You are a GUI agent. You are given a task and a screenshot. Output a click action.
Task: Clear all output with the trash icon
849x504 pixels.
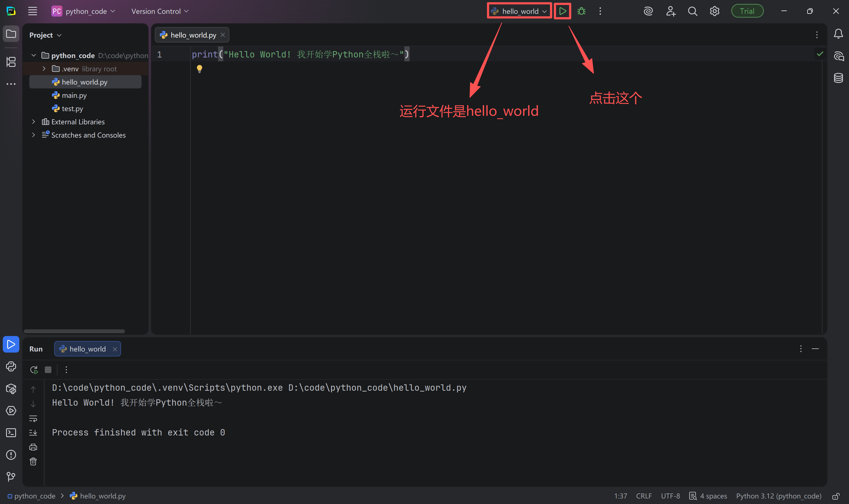pyautogui.click(x=33, y=461)
